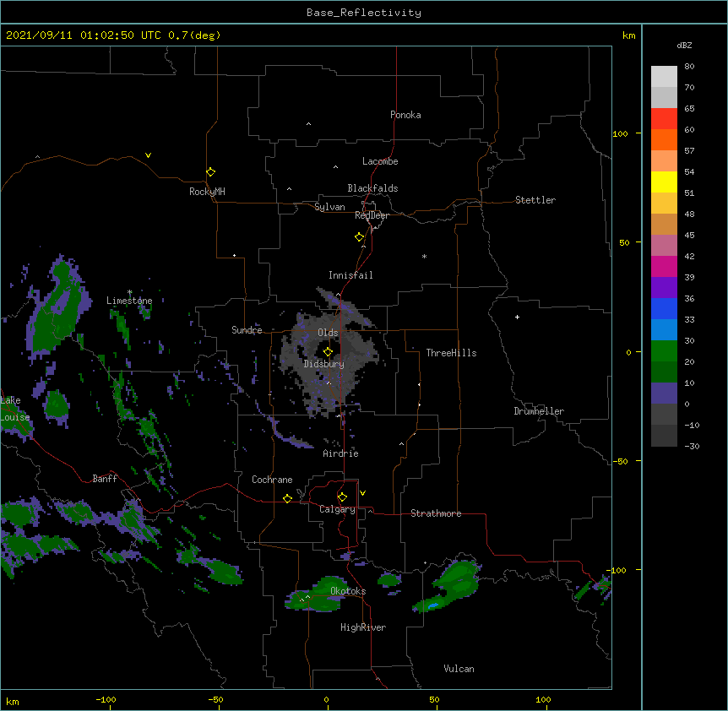The height and width of the screenshot is (711, 728).
Task: Click the -100 tick on horizontal km axis
Action: [x=106, y=699]
